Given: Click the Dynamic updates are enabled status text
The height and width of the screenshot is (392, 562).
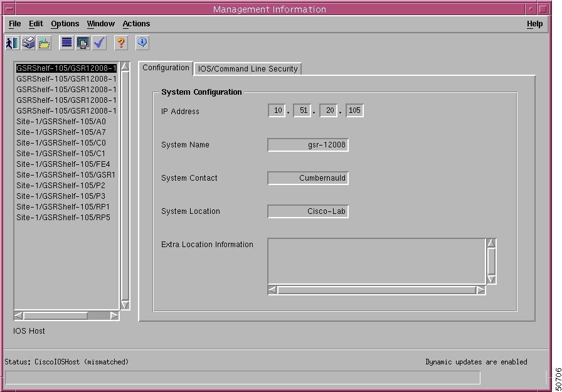Looking at the screenshot, I should pos(476,362).
